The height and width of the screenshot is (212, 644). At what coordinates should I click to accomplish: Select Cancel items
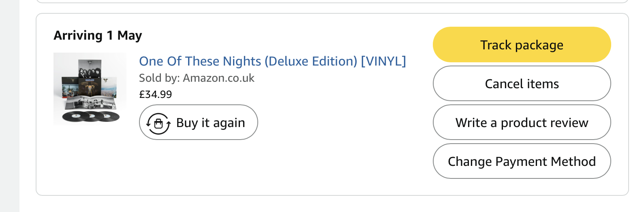522,84
